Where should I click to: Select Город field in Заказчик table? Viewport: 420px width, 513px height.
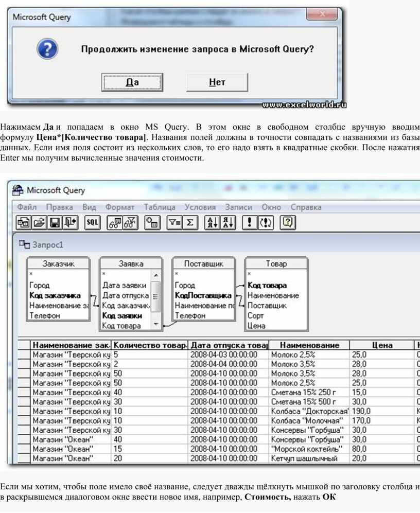coord(39,285)
